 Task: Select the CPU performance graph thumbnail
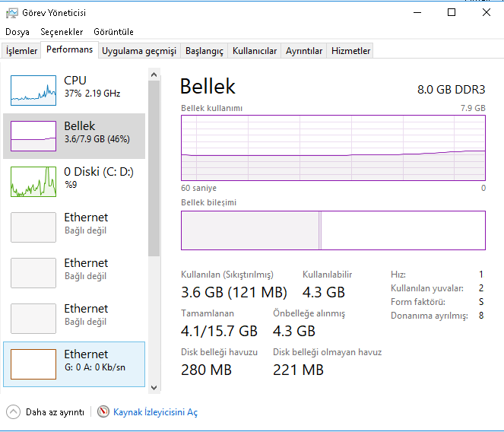(x=33, y=90)
